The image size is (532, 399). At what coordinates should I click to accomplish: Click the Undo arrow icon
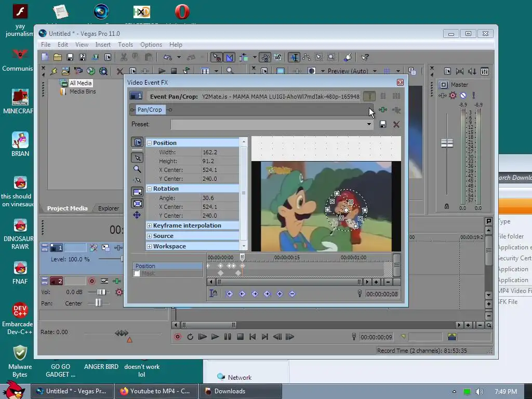point(168,57)
